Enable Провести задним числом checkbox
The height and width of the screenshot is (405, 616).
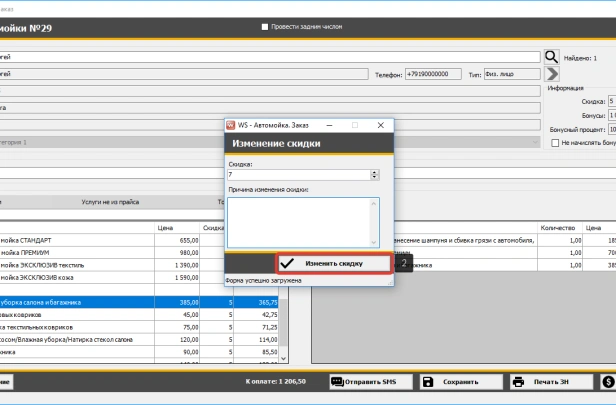pyautogui.click(x=265, y=27)
